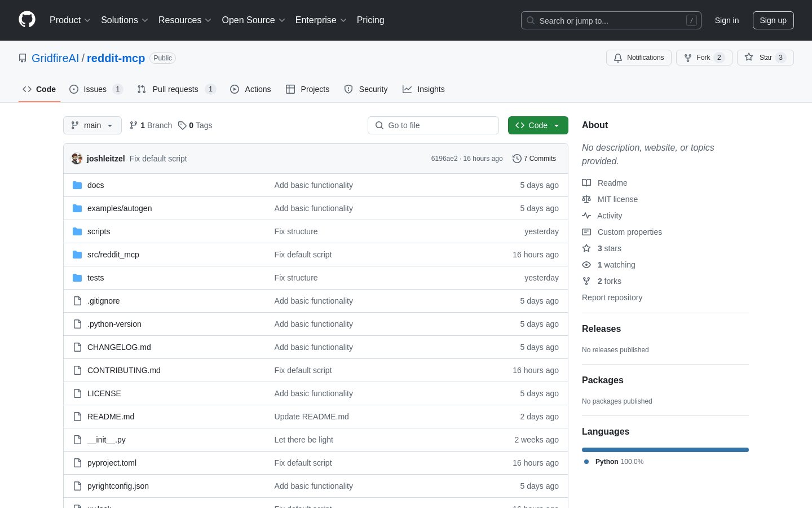Open the README.md file

coord(111,417)
